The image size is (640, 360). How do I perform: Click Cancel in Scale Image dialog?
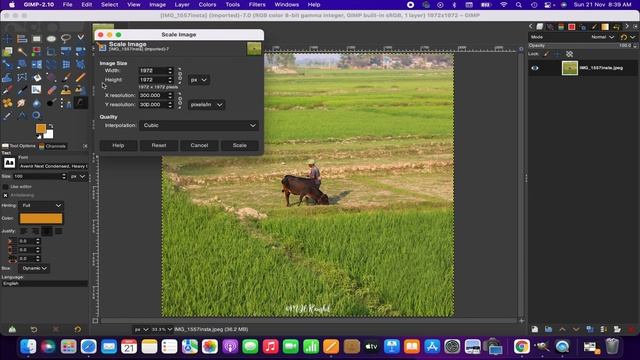[x=199, y=145]
